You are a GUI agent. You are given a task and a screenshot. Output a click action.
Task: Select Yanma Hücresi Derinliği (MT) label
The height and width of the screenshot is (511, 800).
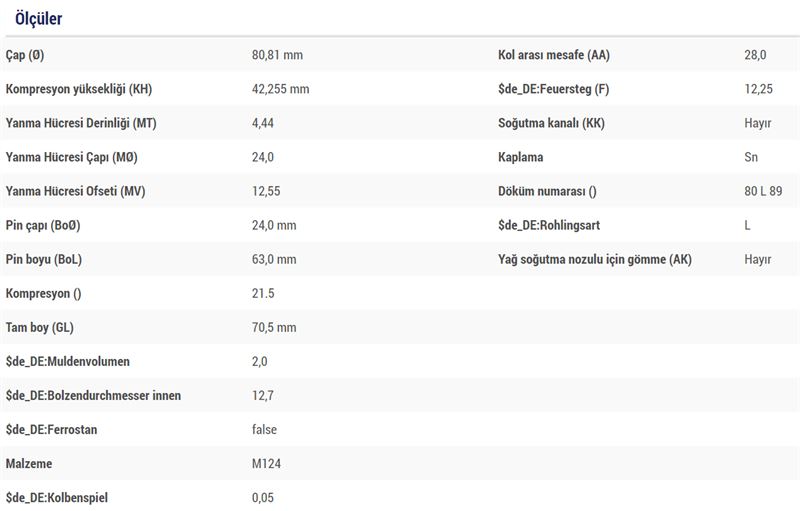click(81, 123)
